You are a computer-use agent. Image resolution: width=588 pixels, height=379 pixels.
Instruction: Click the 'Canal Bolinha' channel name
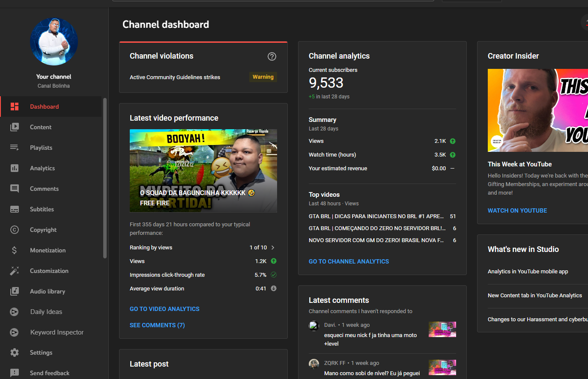click(54, 86)
